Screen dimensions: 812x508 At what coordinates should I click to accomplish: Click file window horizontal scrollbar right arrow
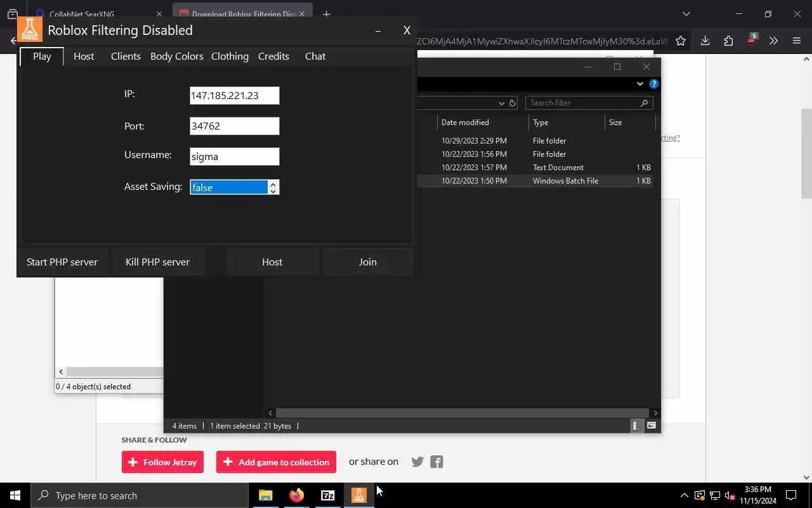point(655,413)
